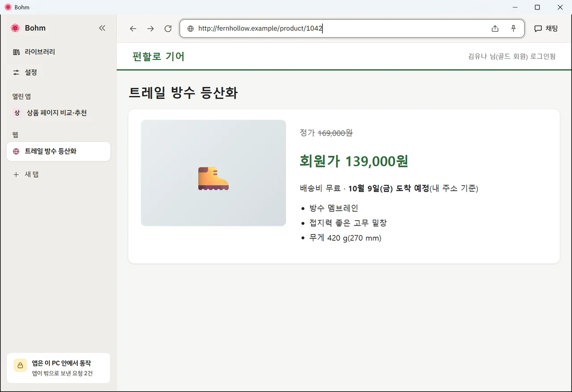The height and width of the screenshot is (392, 572).
Task: Pin this page with the pin icon
Action: [x=513, y=29]
